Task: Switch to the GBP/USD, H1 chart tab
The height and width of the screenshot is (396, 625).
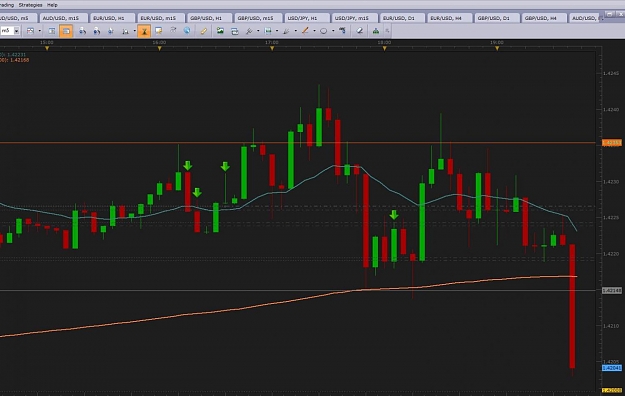Action: tap(209, 18)
